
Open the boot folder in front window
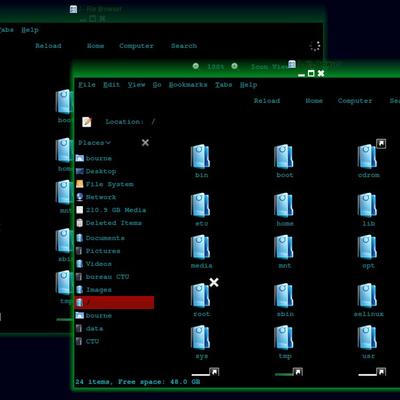pos(284,156)
